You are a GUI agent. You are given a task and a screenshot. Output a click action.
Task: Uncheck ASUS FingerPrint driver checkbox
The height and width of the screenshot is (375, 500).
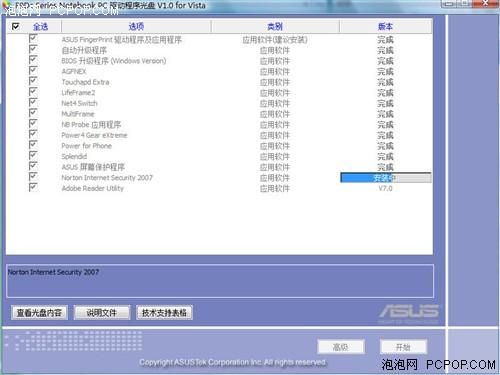point(33,38)
